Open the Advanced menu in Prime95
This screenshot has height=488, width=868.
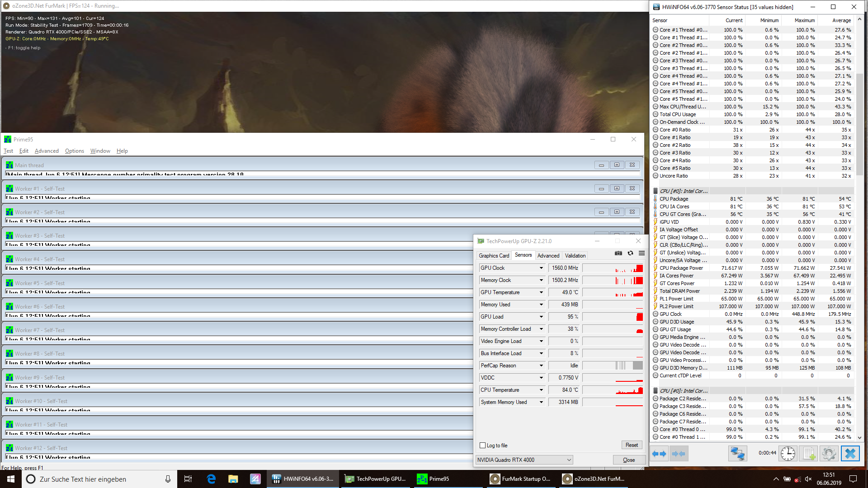point(47,151)
